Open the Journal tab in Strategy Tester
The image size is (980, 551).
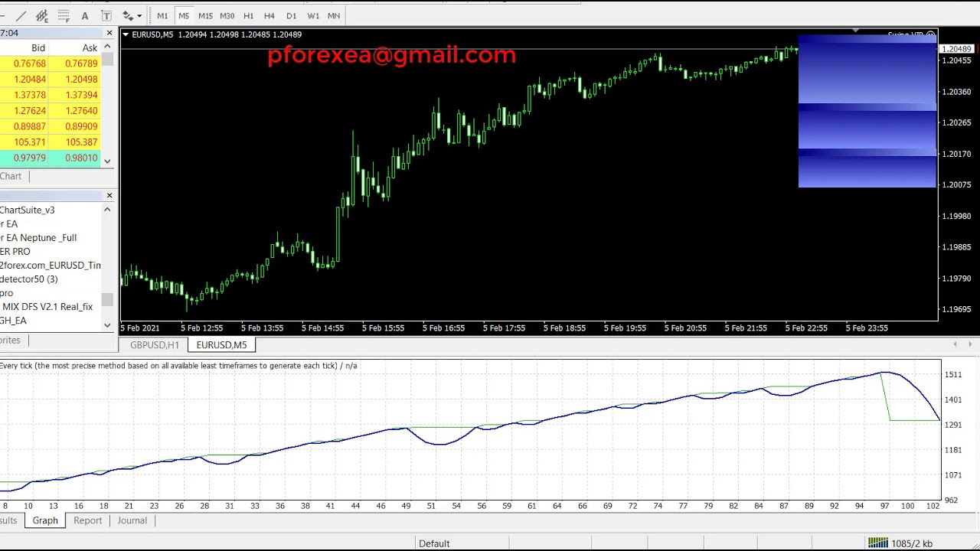(x=132, y=520)
